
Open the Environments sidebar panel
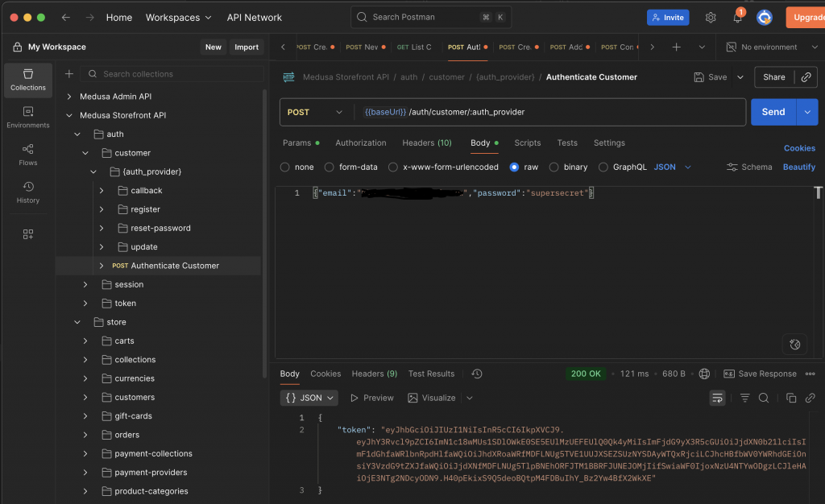[28, 118]
